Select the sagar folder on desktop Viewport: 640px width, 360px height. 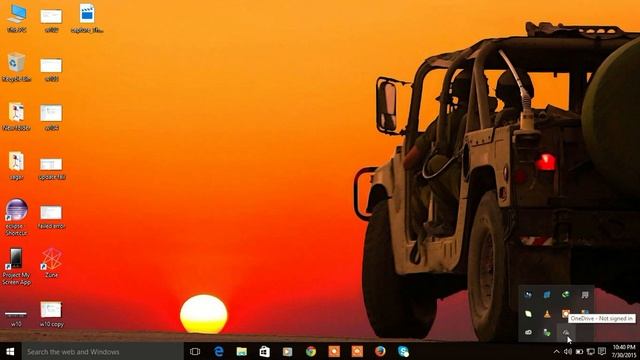click(x=16, y=165)
